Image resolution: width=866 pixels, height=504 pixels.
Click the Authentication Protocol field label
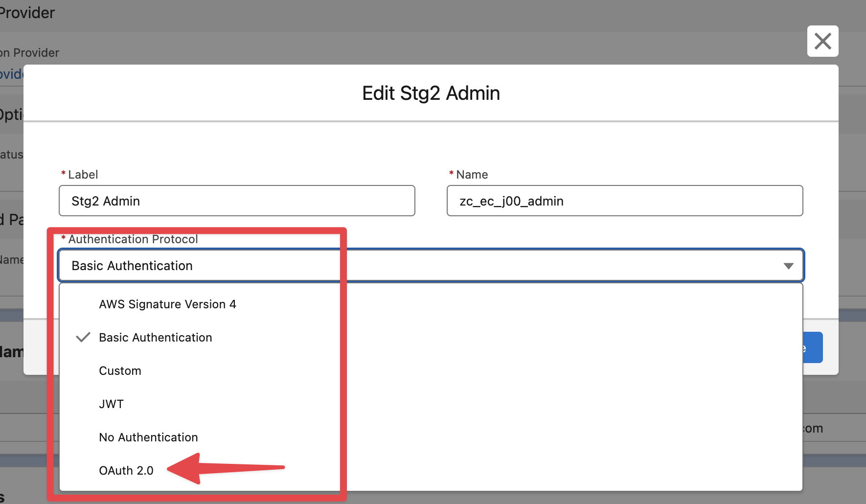click(133, 239)
